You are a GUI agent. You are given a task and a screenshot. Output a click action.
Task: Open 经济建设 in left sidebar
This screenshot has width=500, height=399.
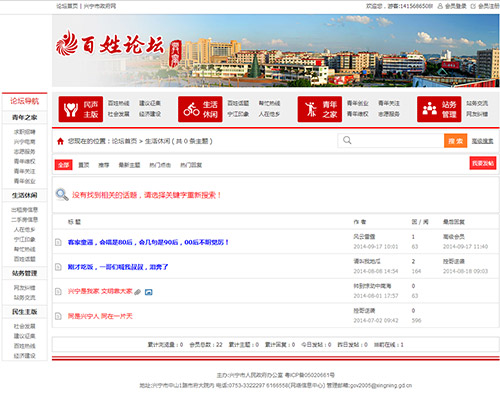25,356
